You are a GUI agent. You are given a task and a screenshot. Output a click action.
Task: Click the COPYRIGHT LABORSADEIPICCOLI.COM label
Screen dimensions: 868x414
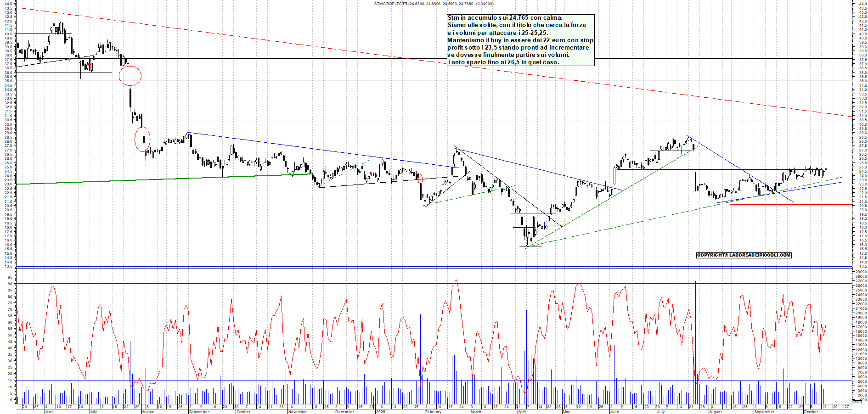(744, 255)
